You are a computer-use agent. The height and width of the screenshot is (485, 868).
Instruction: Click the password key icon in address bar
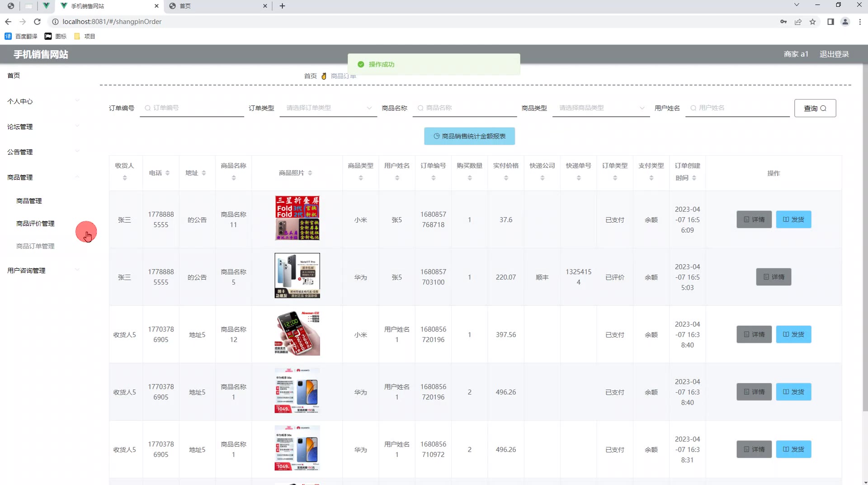pyautogui.click(x=783, y=22)
